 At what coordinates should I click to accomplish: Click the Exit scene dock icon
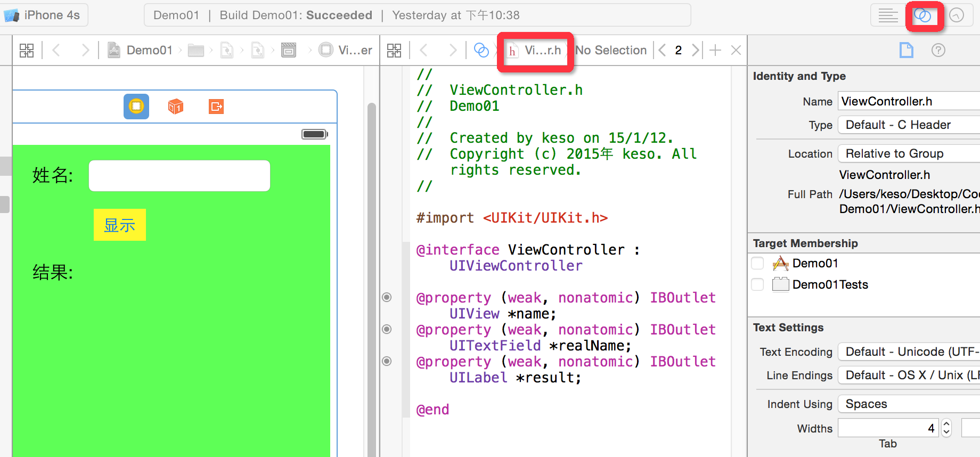point(216,107)
